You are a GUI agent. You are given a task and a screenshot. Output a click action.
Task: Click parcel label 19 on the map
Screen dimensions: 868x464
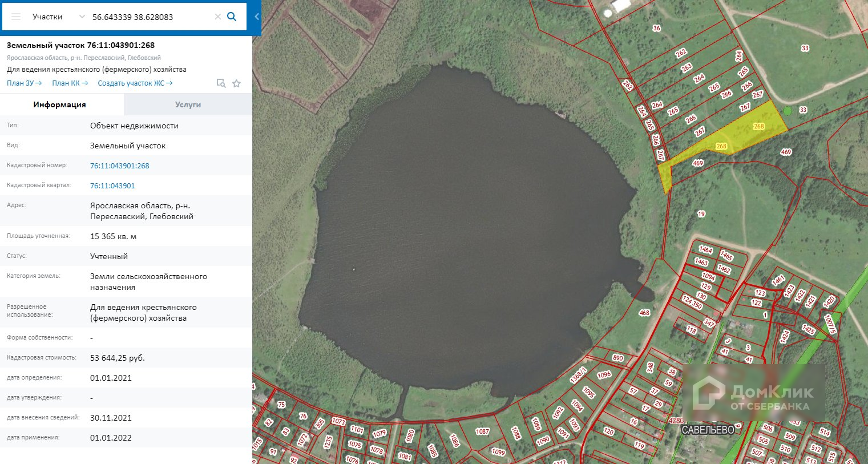point(701,214)
